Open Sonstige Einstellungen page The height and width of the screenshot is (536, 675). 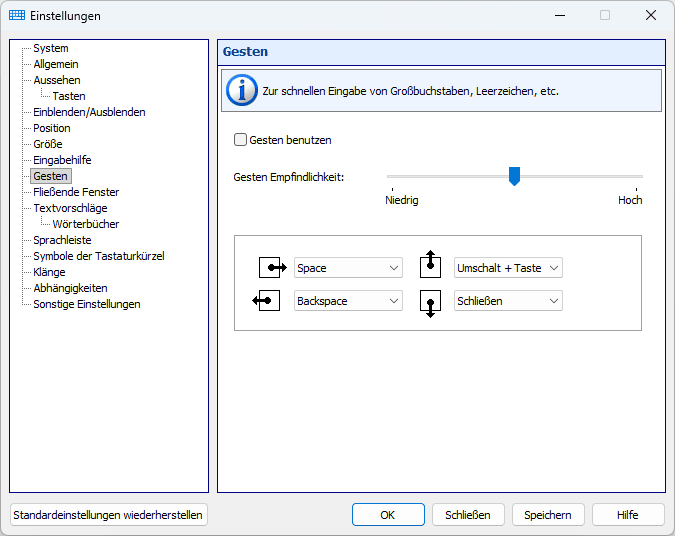[87, 304]
